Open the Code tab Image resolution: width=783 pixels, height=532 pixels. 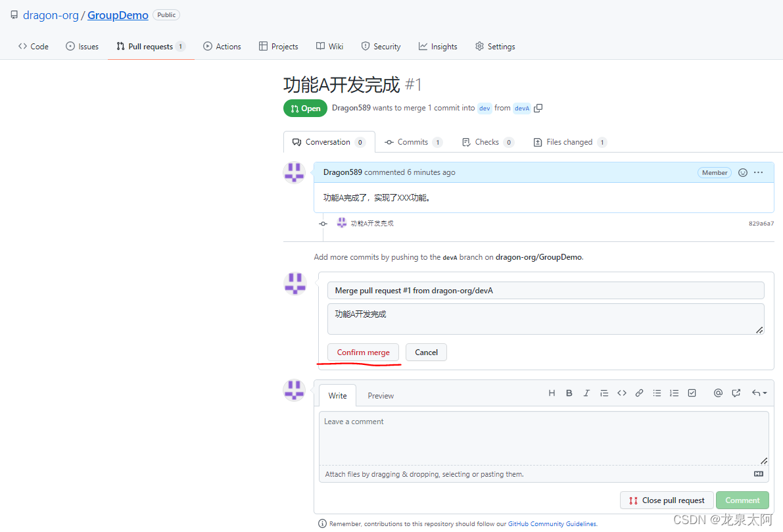(34, 47)
